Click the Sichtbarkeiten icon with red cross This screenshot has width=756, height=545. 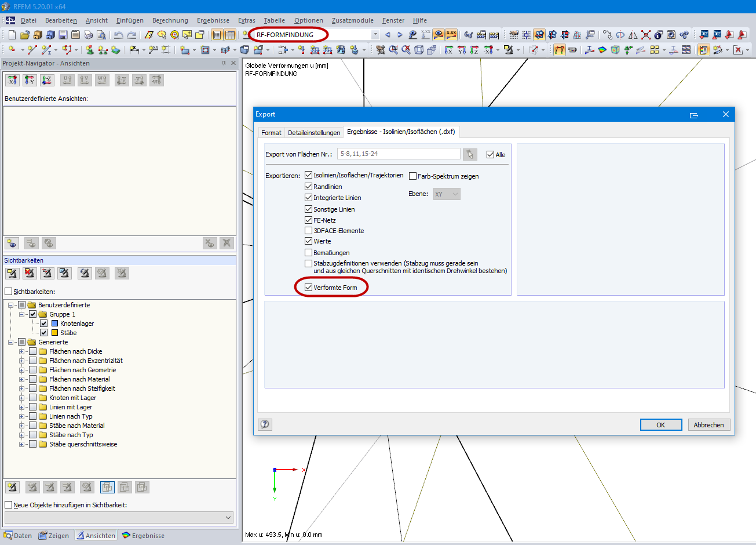(x=30, y=272)
